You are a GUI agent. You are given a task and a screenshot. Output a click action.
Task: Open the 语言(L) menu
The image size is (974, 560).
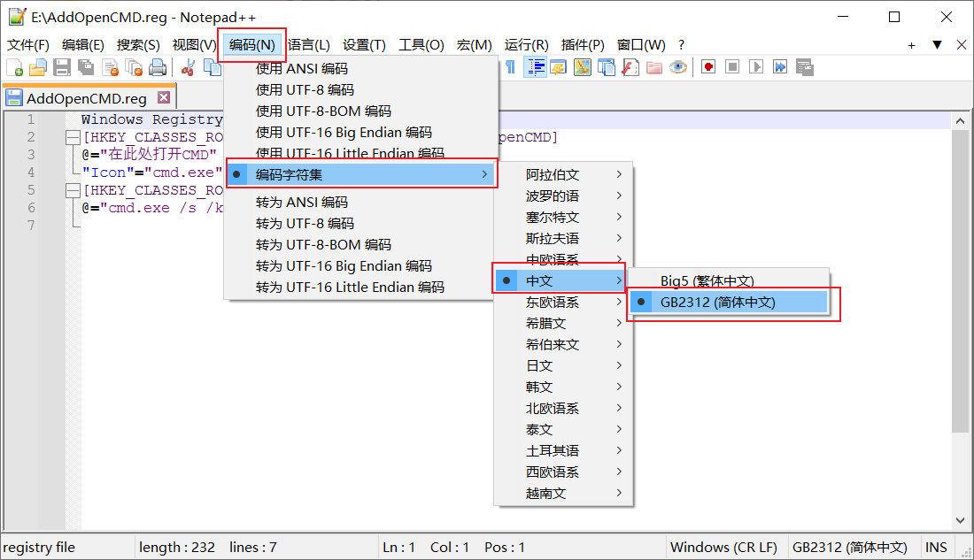(x=309, y=45)
